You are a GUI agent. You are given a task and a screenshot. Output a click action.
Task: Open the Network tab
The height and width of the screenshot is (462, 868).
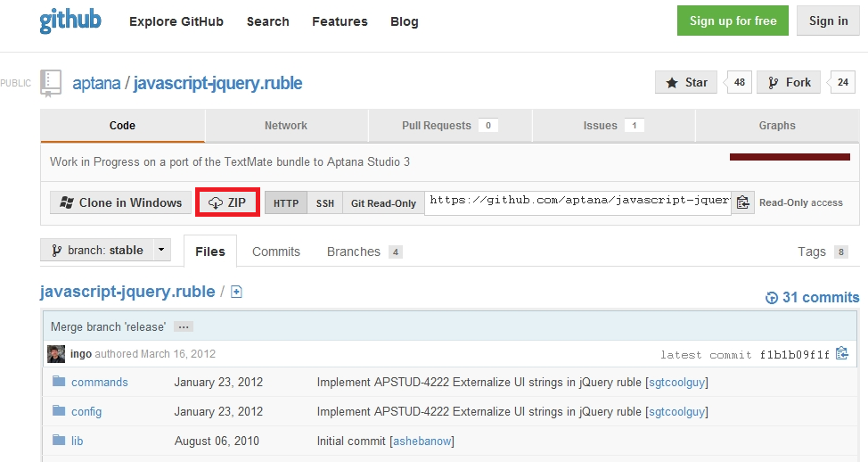point(286,126)
